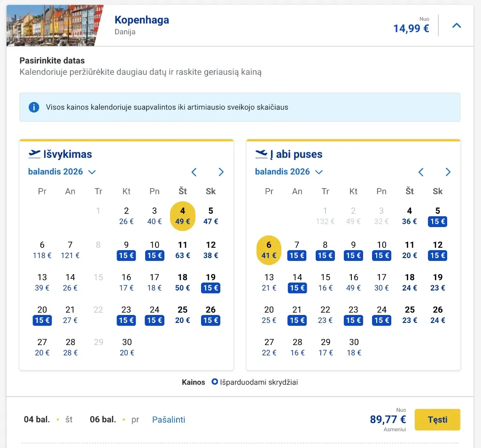Choose return date 12 priced 15 €
This screenshot has height=448, width=481.
tap(438, 250)
